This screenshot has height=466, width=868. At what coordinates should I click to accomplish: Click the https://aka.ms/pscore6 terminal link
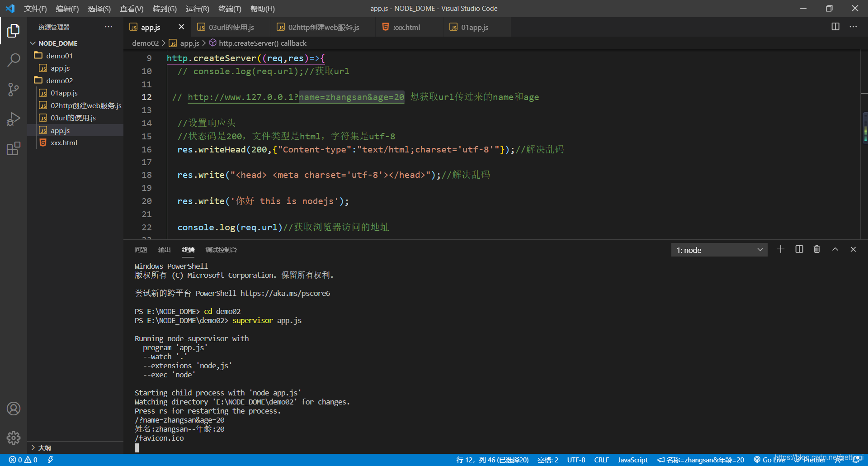[285, 293]
